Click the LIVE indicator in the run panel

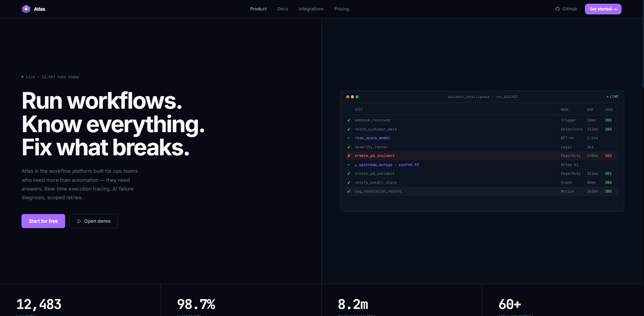(612, 97)
